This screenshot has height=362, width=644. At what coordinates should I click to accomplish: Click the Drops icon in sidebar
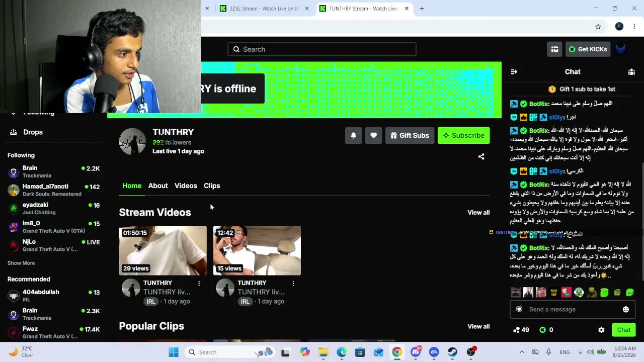click(x=13, y=132)
